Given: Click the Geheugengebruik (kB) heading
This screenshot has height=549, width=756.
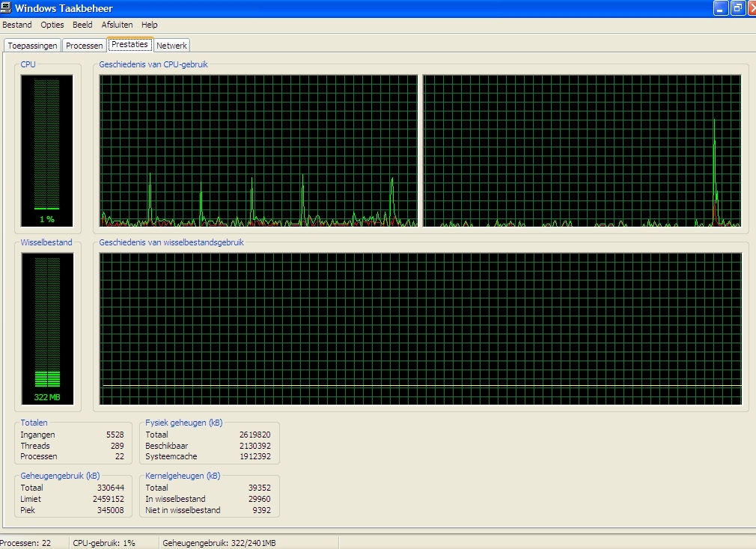Looking at the screenshot, I should (60, 475).
